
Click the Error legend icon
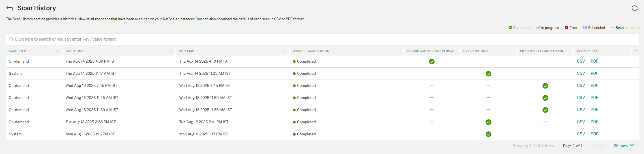[566, 27]
